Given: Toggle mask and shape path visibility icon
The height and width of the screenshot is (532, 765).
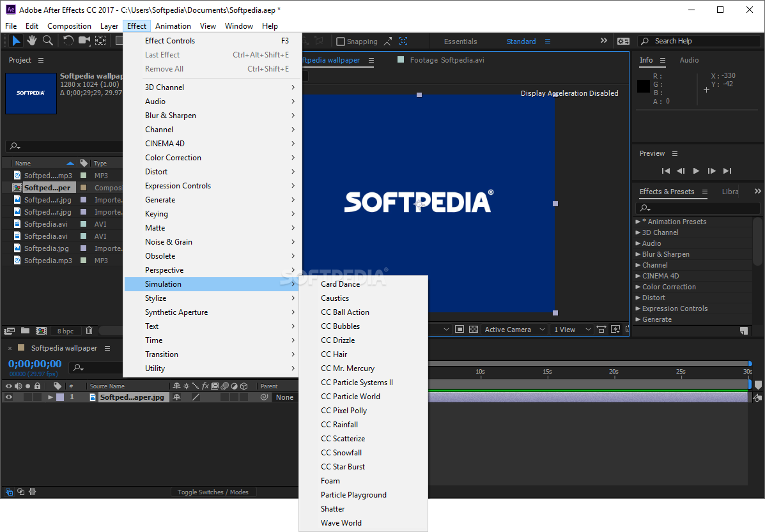Looking at the screenshot, I should [459, 330].
